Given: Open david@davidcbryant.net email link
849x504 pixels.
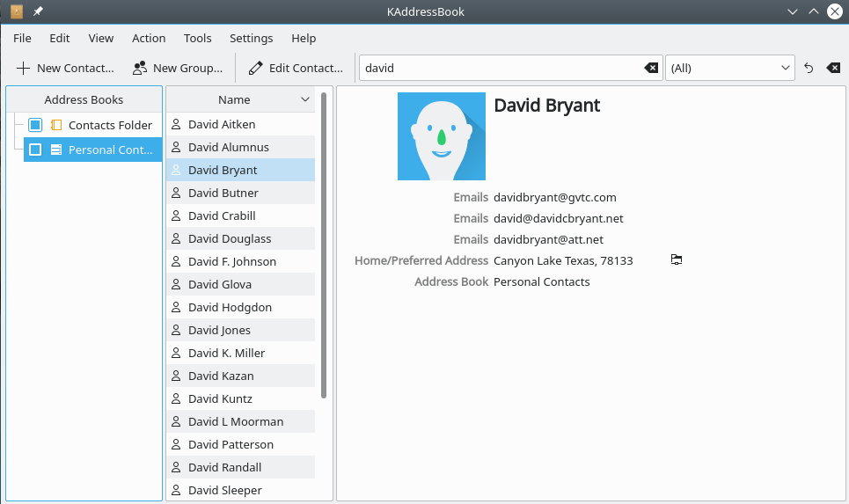Looking at the screenshot, I should pyautogui.click(x=559, y=219).
